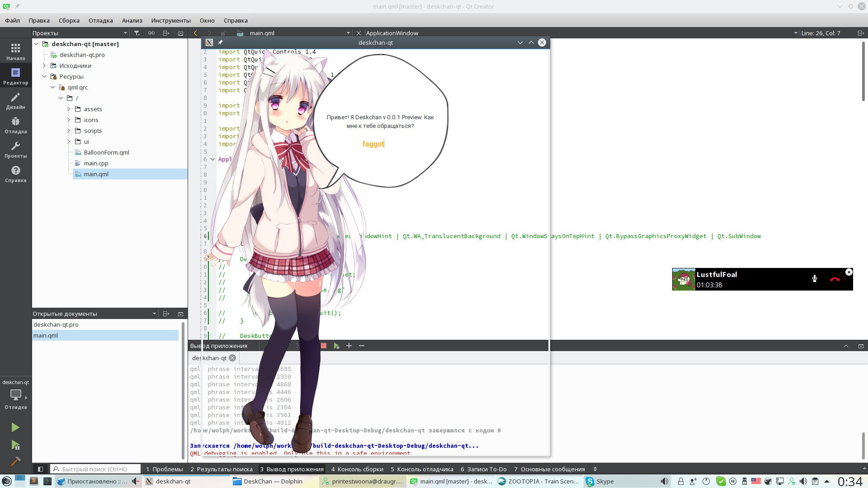Expand the assets folder

point(69,109)
